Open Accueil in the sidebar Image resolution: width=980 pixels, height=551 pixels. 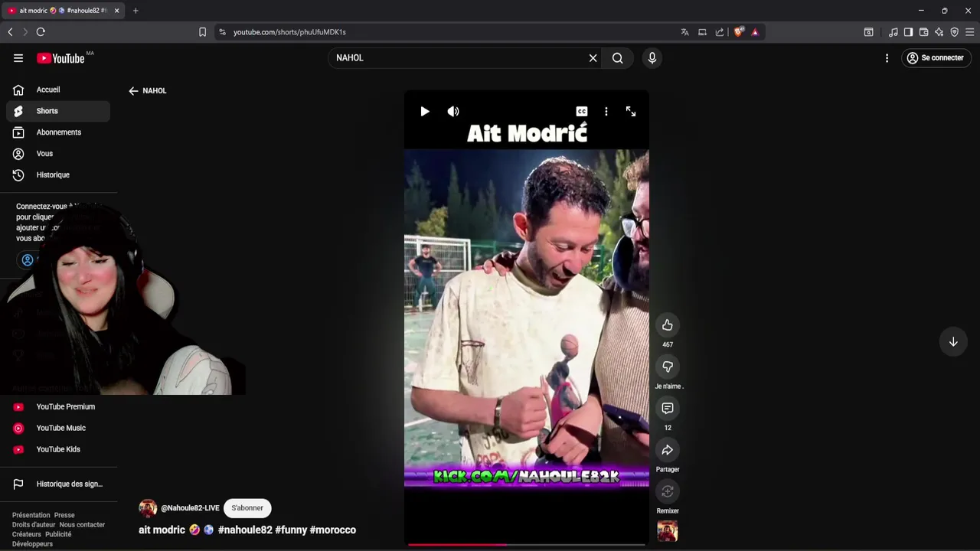click(x=58, y=90)
